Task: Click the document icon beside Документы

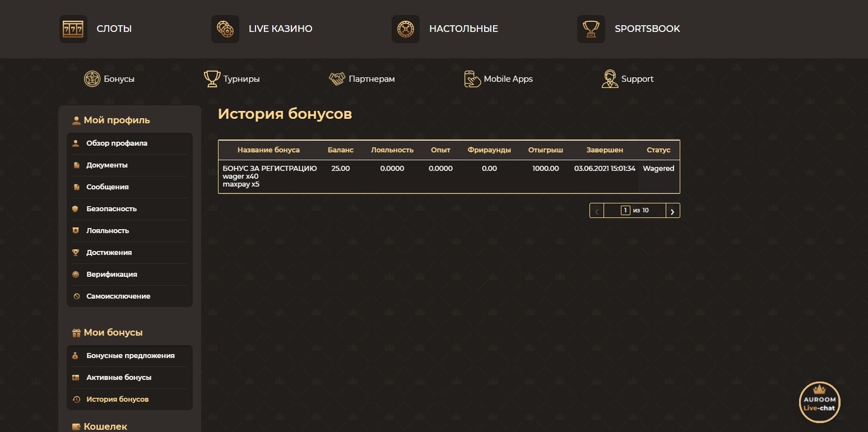Action: (76, 165)
